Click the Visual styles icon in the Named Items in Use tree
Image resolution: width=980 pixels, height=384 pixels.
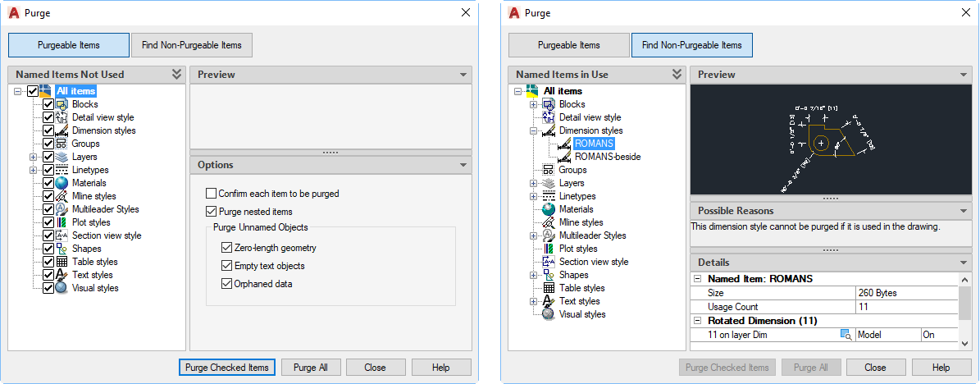coord(549,314)
